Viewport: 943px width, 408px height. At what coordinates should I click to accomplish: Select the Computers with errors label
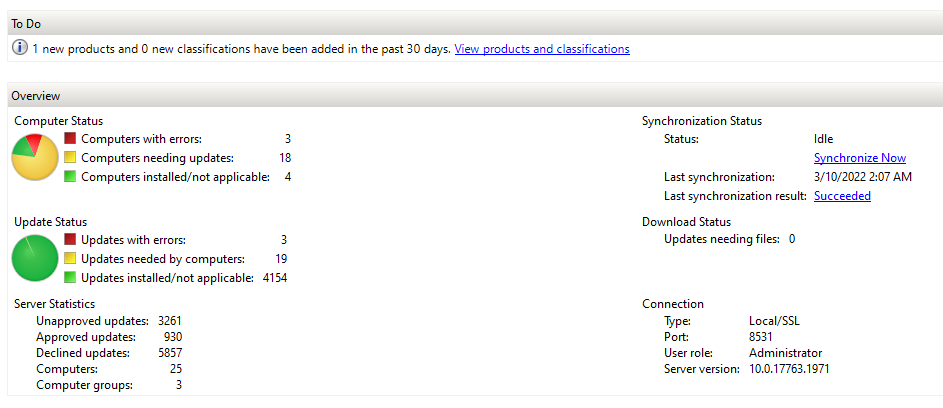(x=141, y=139)
